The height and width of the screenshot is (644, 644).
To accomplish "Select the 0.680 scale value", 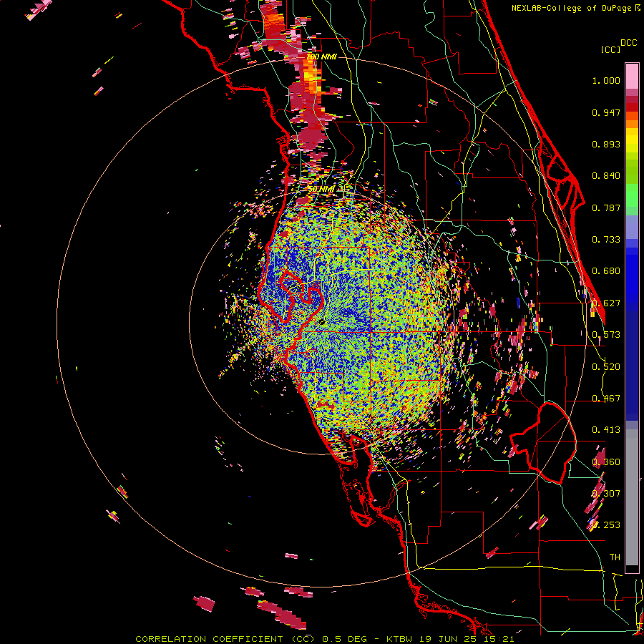I will [606, 271].
